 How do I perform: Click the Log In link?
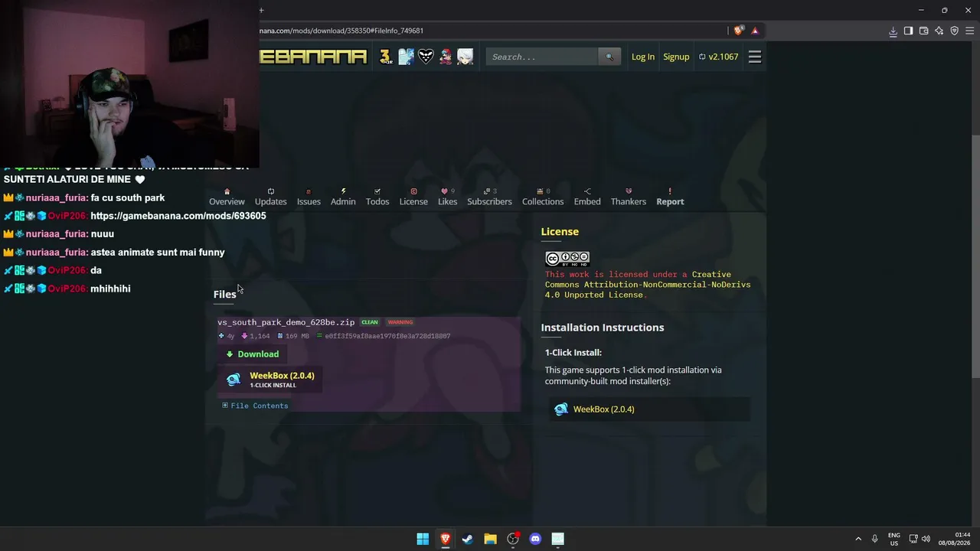[x=643, y=57]
